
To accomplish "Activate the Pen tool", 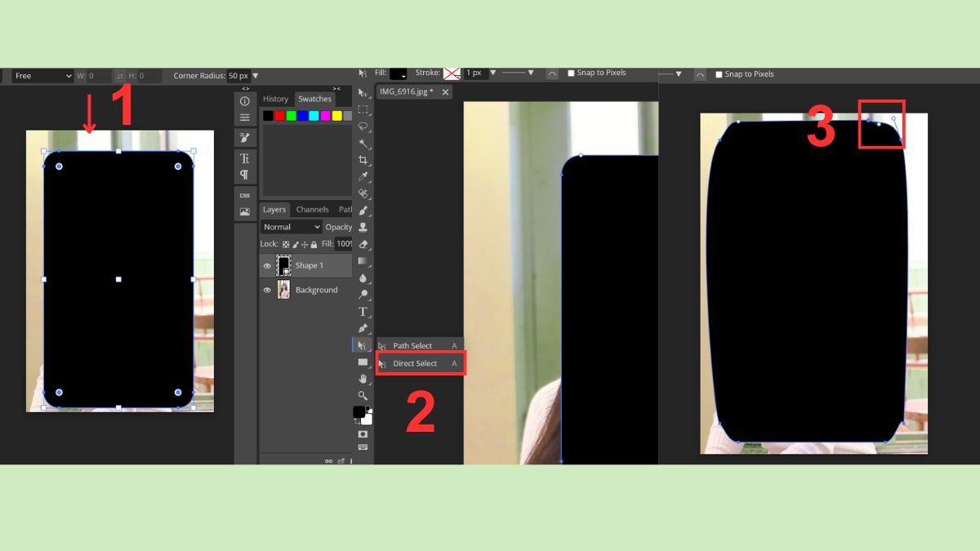I will (x=363, y=328).
